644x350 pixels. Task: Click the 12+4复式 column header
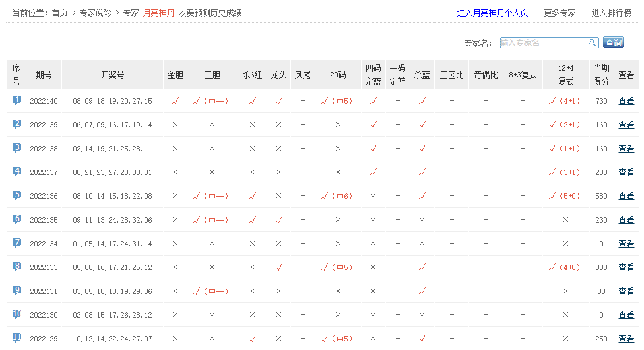(x=565, y=75)
